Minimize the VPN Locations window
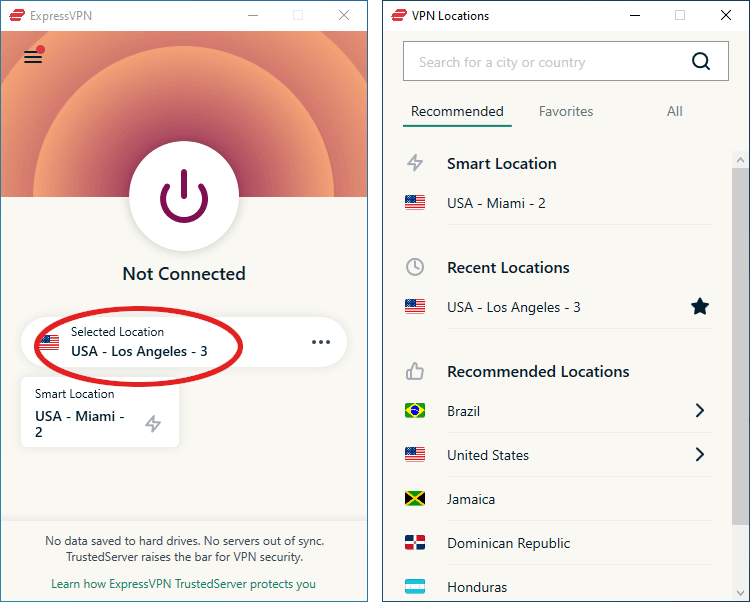 click(635, 15)
